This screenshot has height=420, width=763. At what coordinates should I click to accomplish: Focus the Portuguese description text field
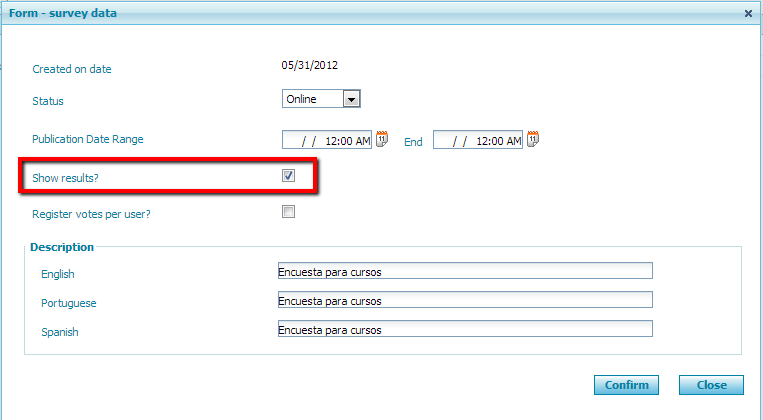464,300
